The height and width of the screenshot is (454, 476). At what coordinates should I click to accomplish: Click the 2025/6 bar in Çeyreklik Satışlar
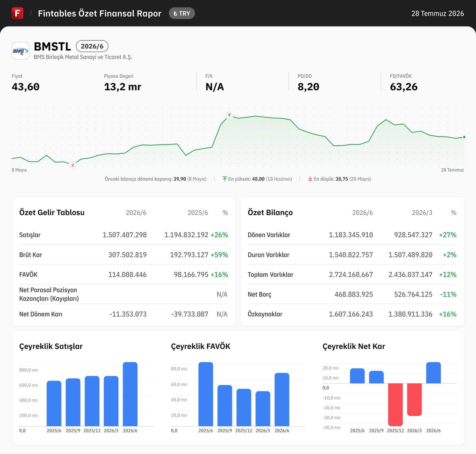coord(54,404)
